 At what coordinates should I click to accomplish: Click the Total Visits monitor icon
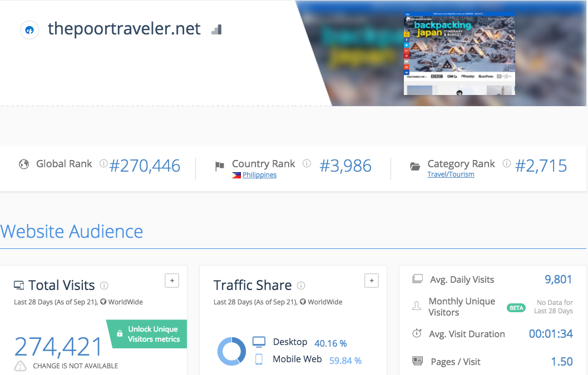coord(19,286)
